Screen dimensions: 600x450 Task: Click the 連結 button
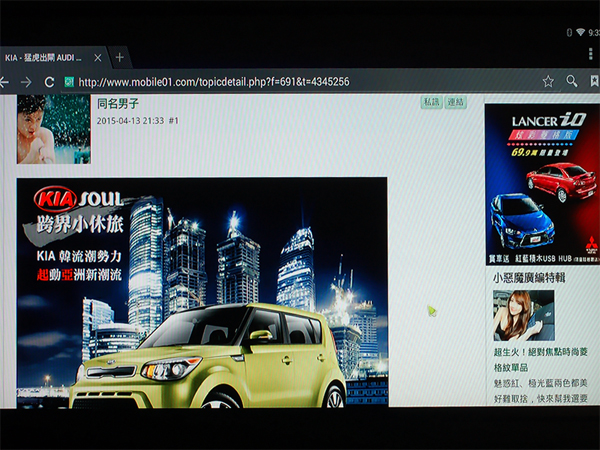455,102
